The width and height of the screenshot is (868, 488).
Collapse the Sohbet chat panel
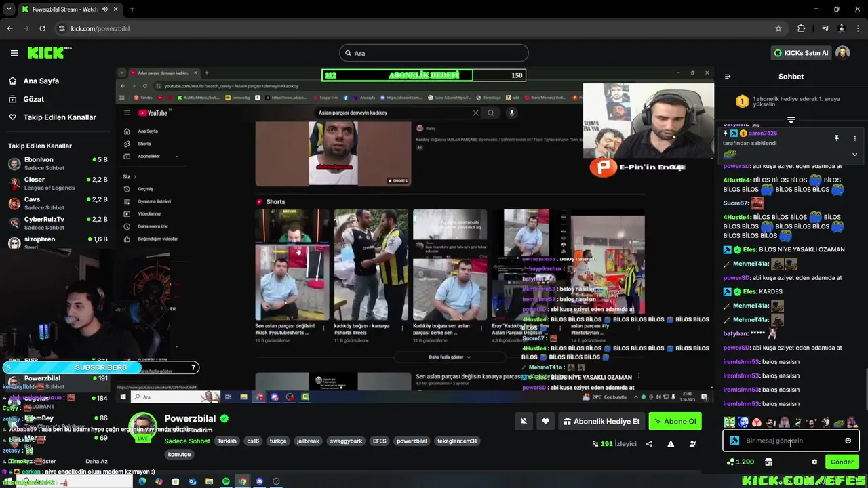pyautogui.click(x=728, y=77)
